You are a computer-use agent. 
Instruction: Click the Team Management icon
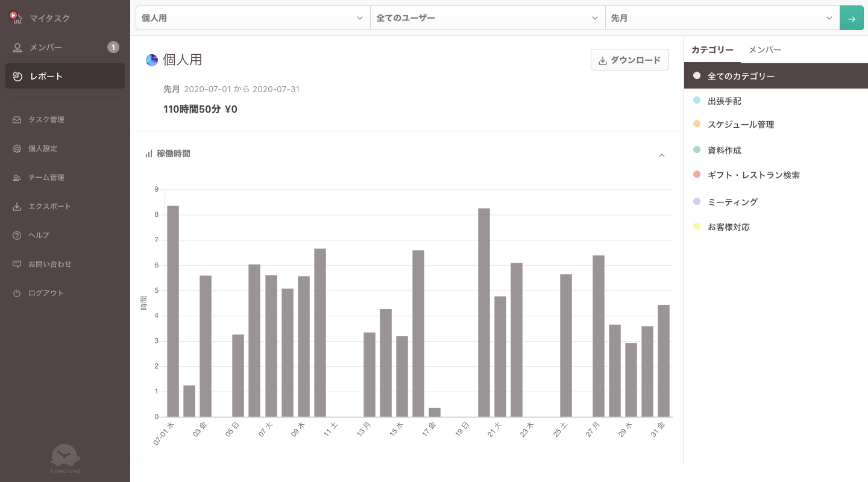point(17,178)
